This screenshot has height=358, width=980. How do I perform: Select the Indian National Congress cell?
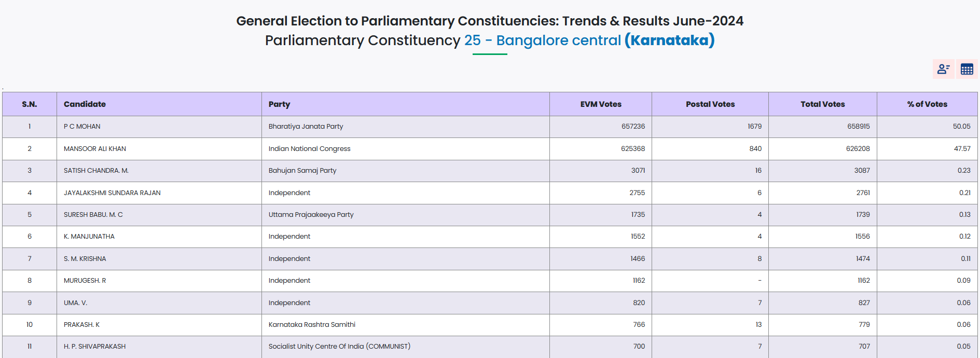(309, 149)
